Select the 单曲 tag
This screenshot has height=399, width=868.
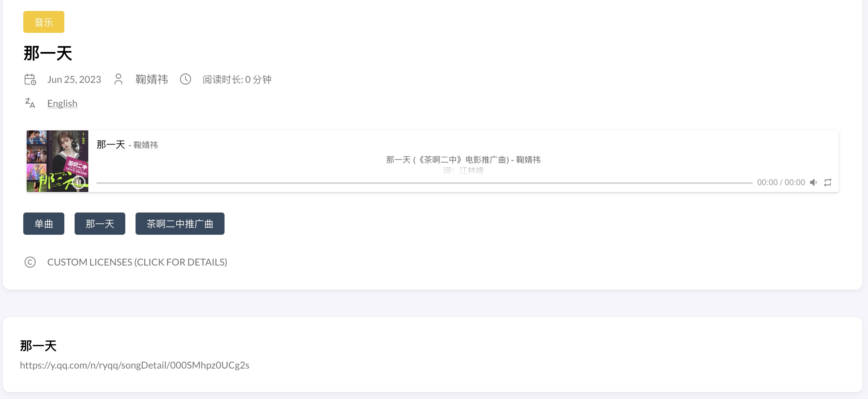[44, 223]
